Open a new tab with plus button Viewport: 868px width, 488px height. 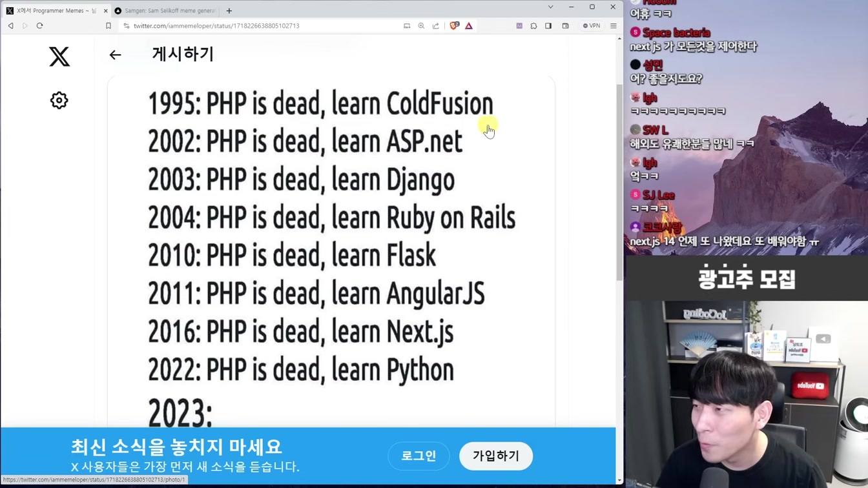click(x=229, y=10)
